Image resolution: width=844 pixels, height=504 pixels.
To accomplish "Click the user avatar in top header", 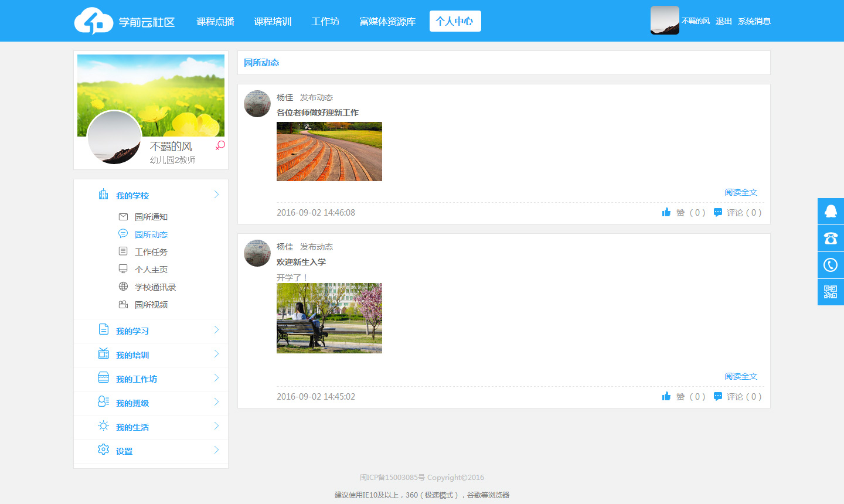I will [x=665, y=21].
